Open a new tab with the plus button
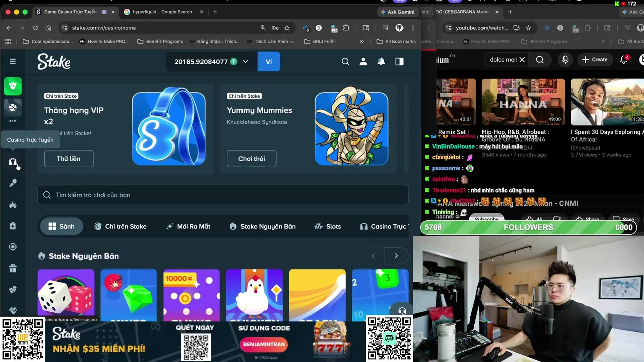Image resolution: width=644 pixels, height=362 pixels. click(215, 12)
